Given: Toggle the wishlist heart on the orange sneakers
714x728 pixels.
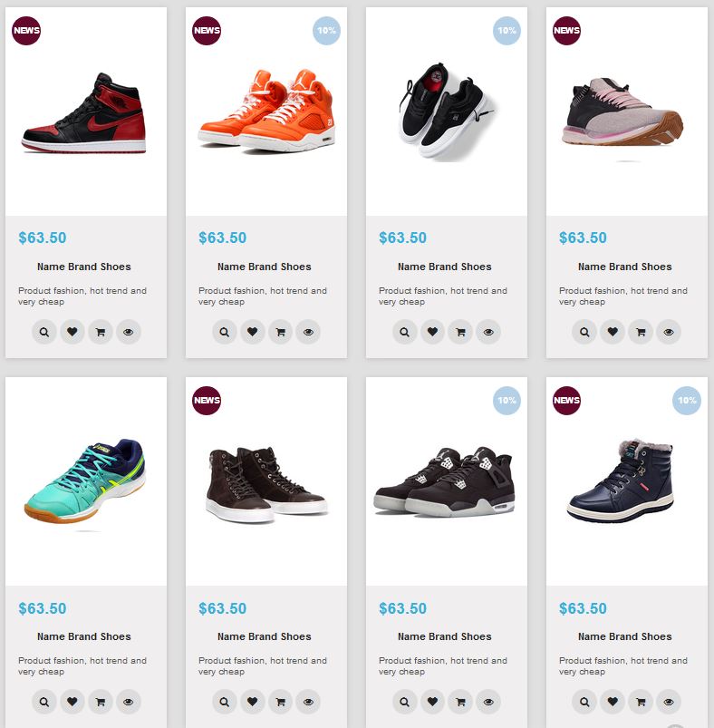Looking at the screenshot, I should click(252, 331).
